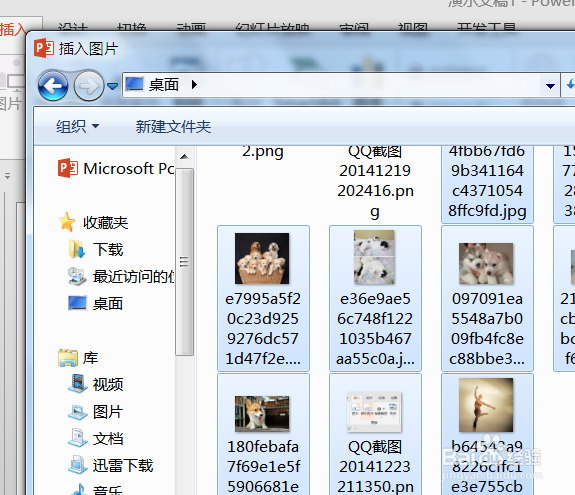The height and width of the screenshot is (495, 575).
Task: Click the 收藏夹 star icon
Action: point(67,222)
